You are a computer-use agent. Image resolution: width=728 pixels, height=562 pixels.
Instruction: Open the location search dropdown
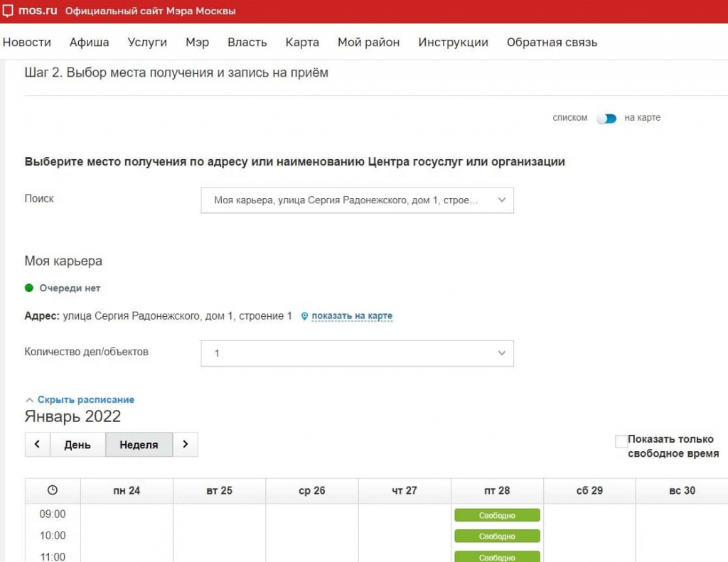tap(357, 200)
